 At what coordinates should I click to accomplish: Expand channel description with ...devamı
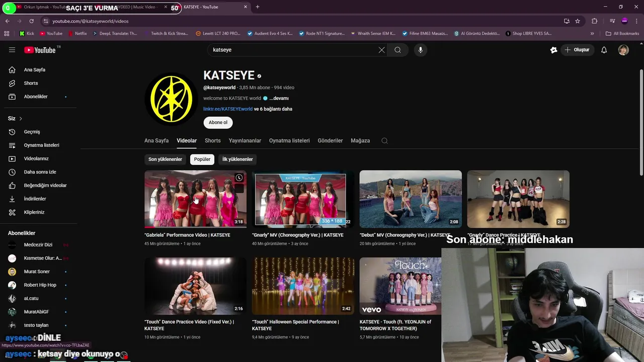point(279,99)
